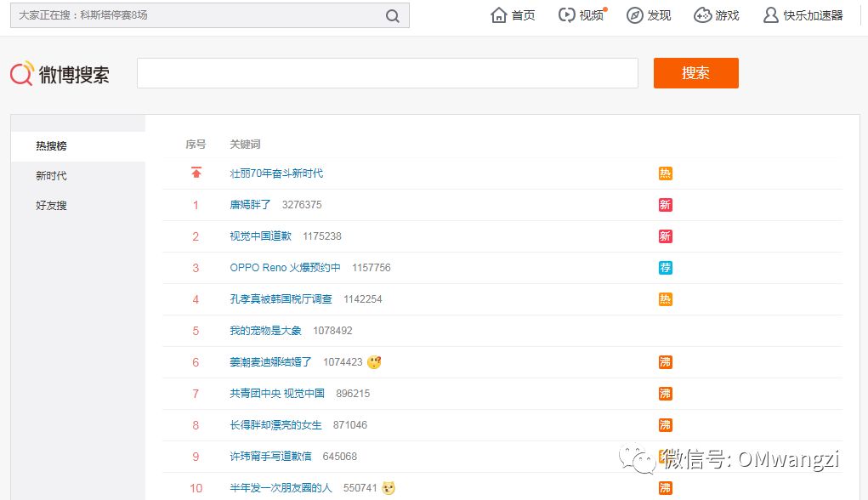868x500 pixels.
Task: Open the 我的宠物是大象 link
Action: [266, 331]
